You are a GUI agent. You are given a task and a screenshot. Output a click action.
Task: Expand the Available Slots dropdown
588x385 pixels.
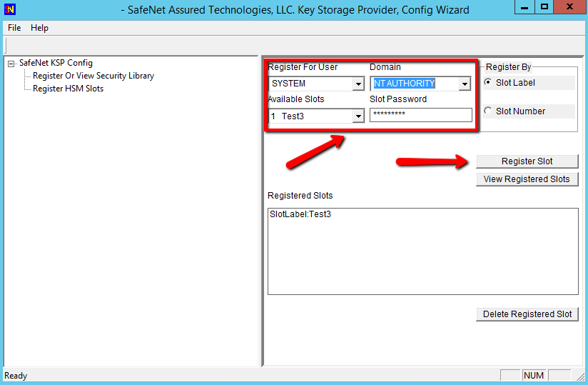pos(358,116)
